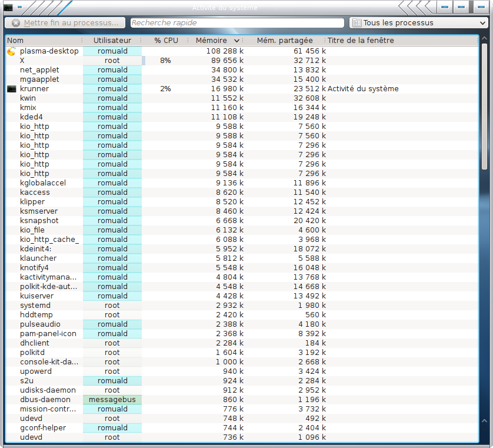Viewport: 493px width, 448px height.
Task: Select the klipper process
Action: point(32,202)
